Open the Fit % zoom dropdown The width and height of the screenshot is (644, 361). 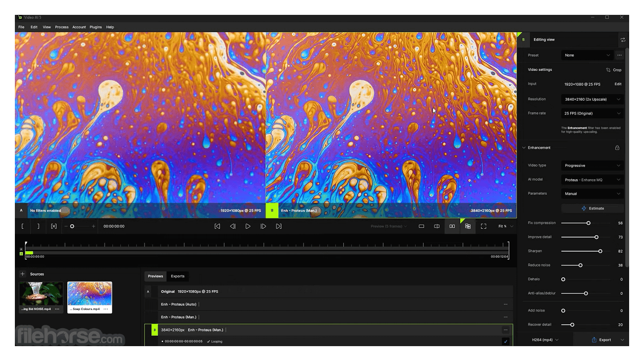click(x=505, y=226)
